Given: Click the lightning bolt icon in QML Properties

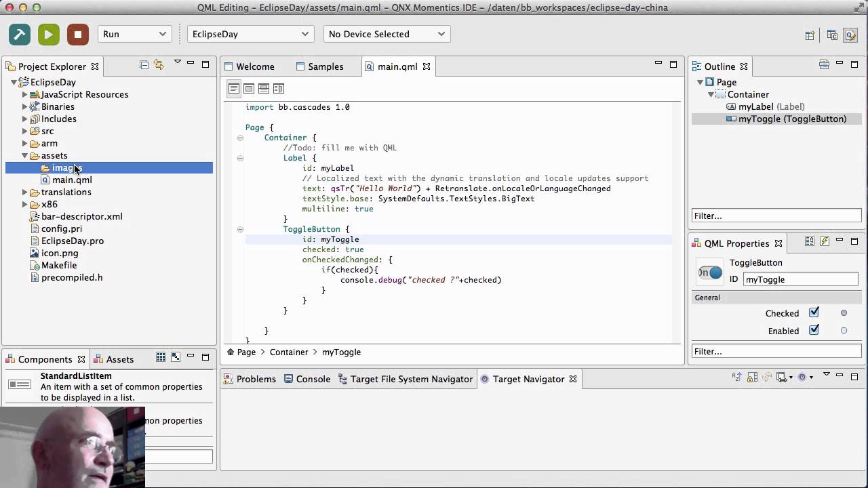Looking at the screenshot, I should coord(825,241).
